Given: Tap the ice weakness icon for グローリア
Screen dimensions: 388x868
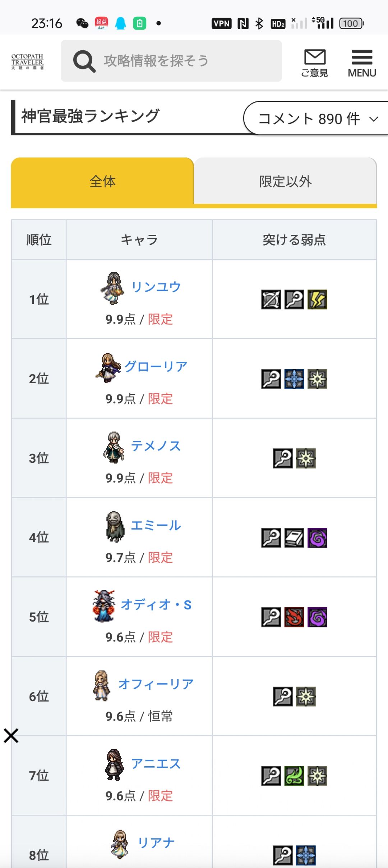Looking at the screenshot, I should click(294, 379).
